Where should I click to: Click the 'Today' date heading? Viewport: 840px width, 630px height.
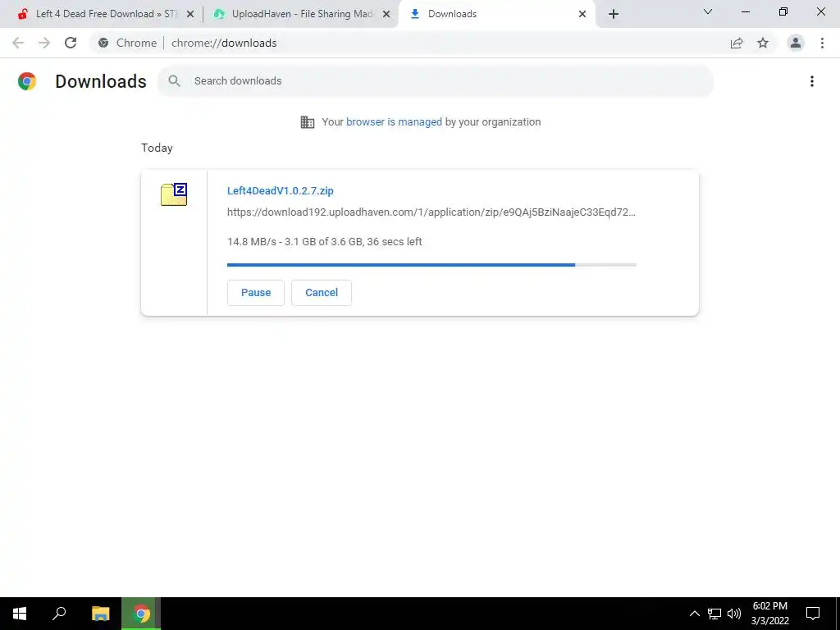157,148
